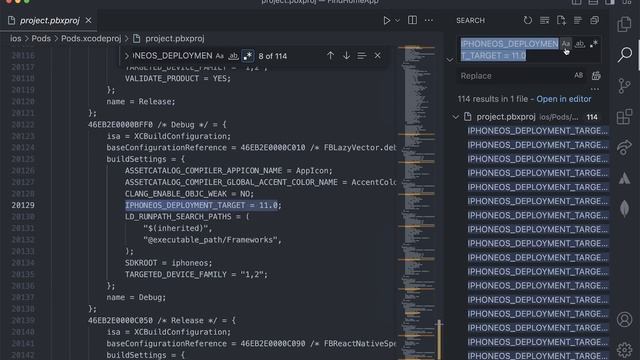640x360 pixels.
Task: Click the SDKROOT = iphoneos line
Action: click(169, 263)
